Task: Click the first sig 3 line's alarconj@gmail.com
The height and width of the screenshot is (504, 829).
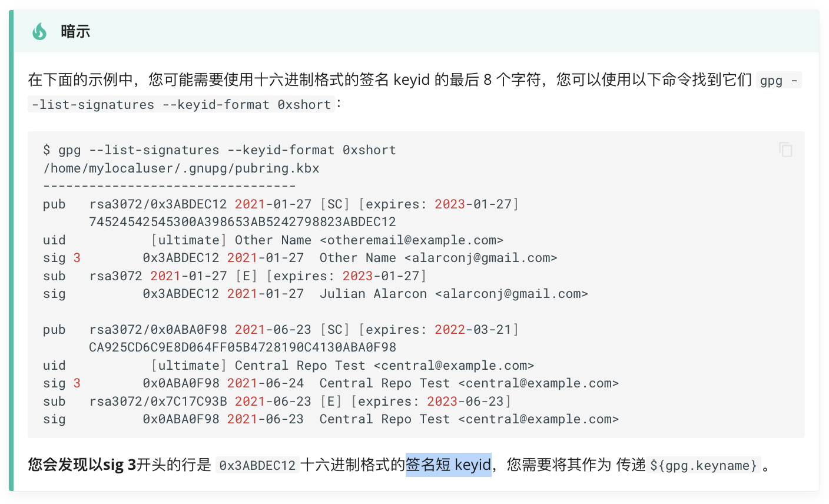Action: 480,258
